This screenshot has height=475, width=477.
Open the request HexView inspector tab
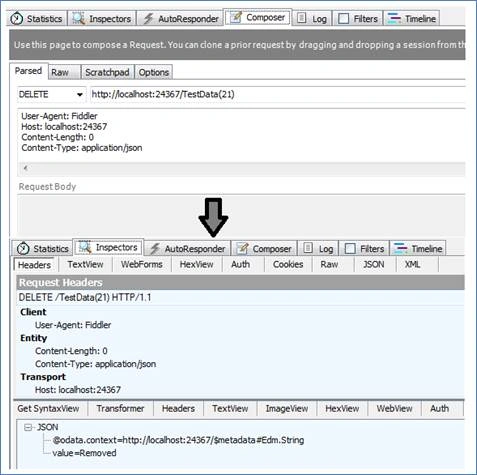[x=196, y=264]
